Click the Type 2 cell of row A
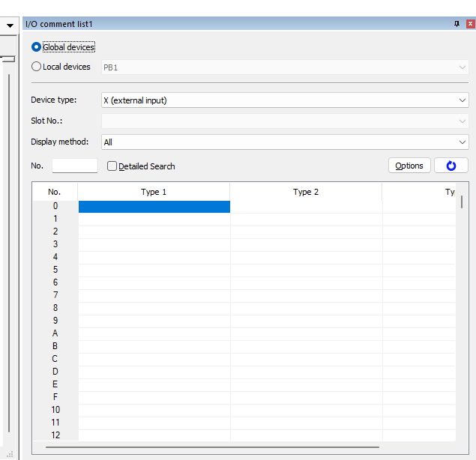476x460 pixels. coord(307,334)
